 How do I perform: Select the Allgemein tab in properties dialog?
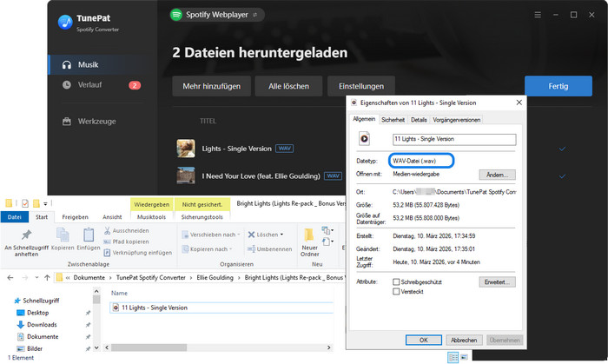(x=364, y=119)
